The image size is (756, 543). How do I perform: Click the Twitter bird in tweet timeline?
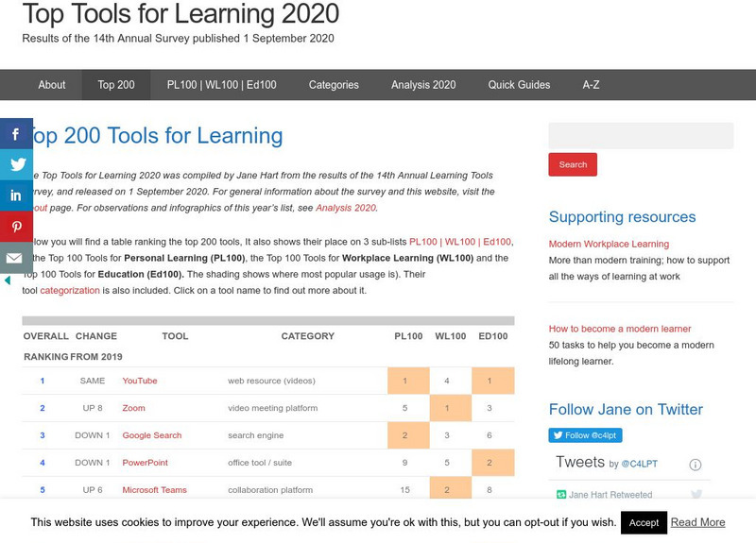[x=696, y=494]
